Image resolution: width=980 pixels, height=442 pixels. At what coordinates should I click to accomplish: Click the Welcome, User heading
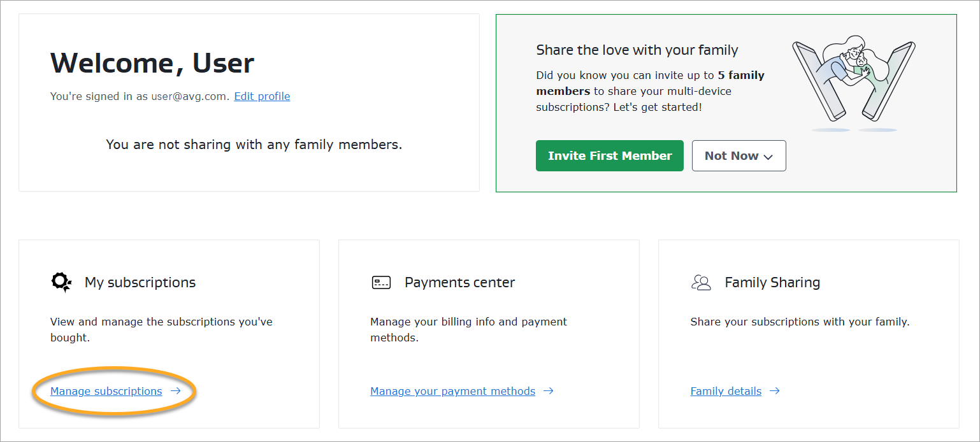[x=152, y=63]
